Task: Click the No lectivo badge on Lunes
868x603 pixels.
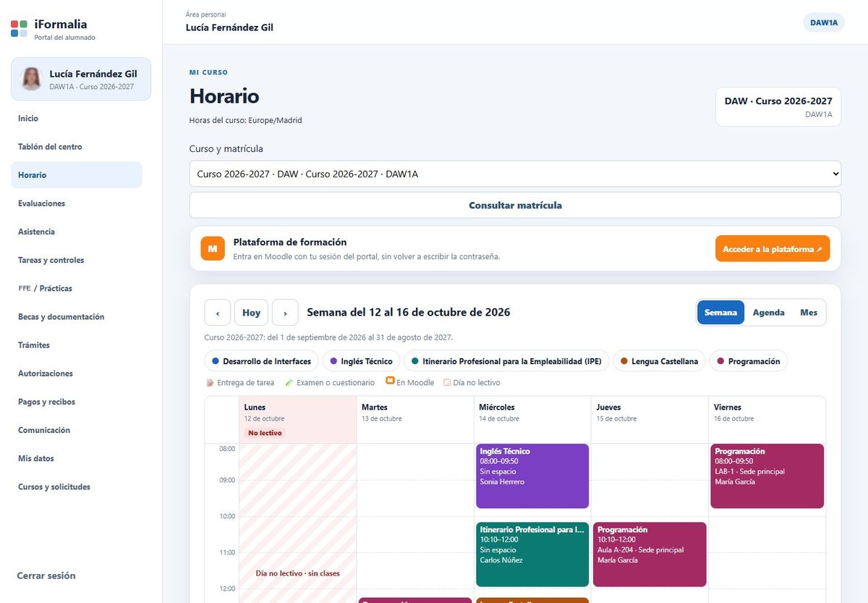Action: 265,433
